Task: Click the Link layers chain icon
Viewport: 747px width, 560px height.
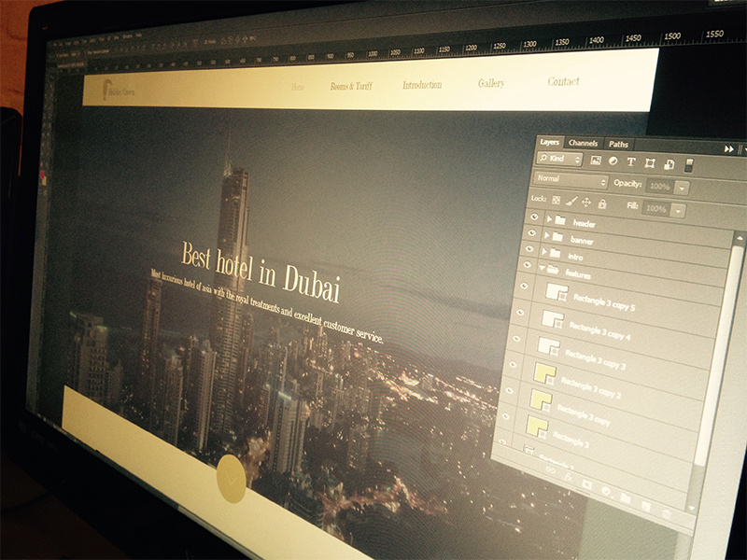Action: click(550, 470)
